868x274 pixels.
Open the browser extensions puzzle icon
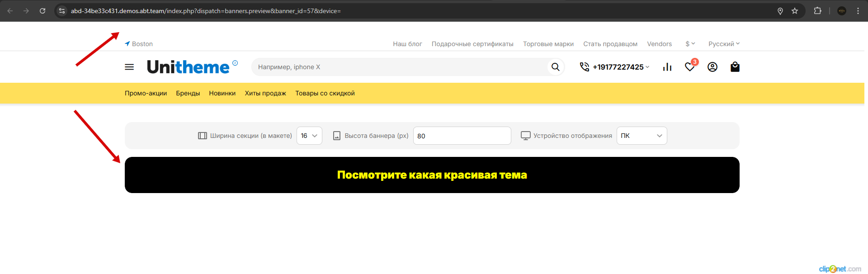pyautogui.click(x=817, y=11)
